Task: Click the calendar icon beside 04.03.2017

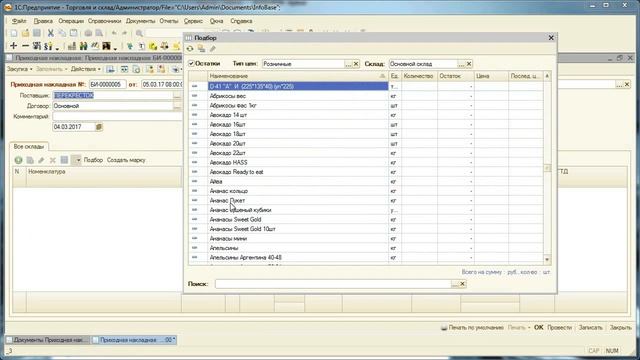Action: coord(98,127)
